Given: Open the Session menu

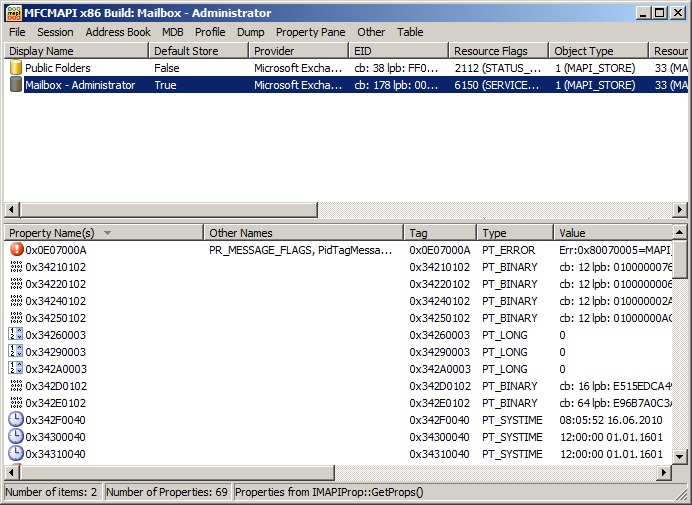Looking at the screenshot, I should coord(55,32).
